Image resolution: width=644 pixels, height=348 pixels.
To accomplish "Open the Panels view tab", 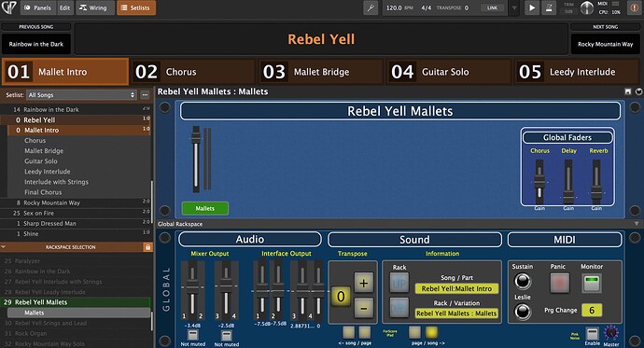I will pyautogui.click(x=37, y=7).
